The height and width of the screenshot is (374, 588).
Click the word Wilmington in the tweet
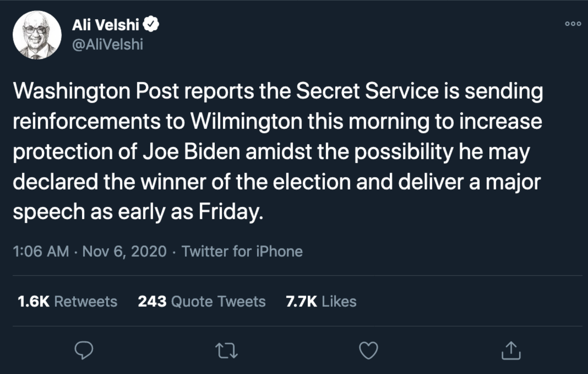pyautogui.click(x=246, y=122)
